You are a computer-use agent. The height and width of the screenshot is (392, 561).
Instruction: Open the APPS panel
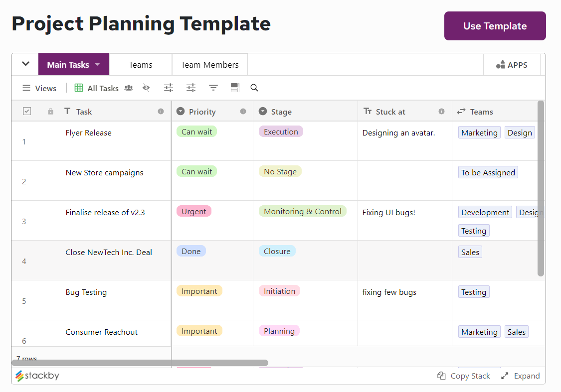[x=512, y=64]
